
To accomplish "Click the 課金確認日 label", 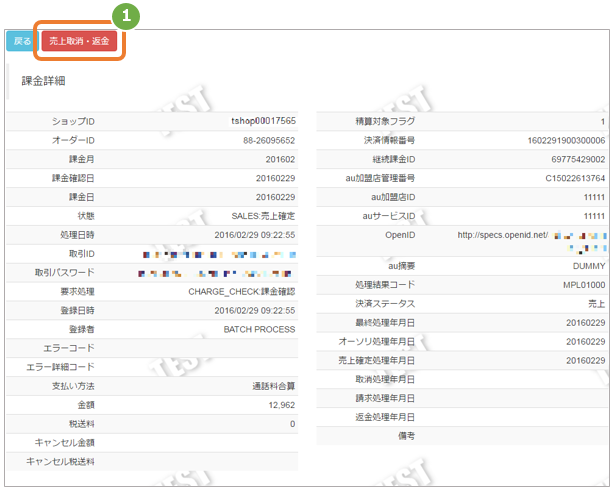I will (x=73, y=178).
